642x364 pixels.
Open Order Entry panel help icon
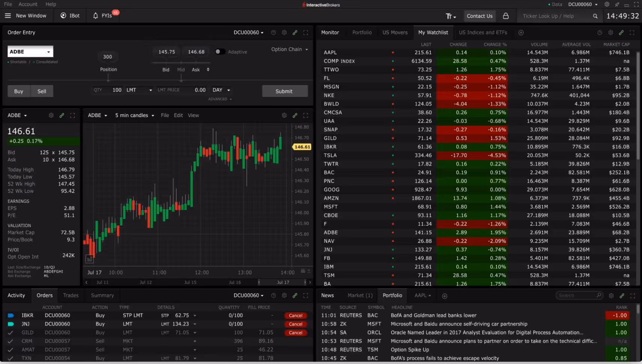click(x=273, y=33)
